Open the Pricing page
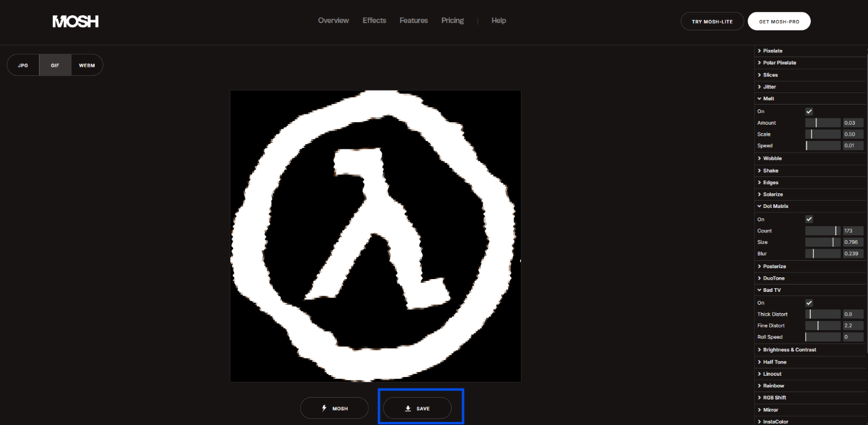 click(x=452, y=21)
